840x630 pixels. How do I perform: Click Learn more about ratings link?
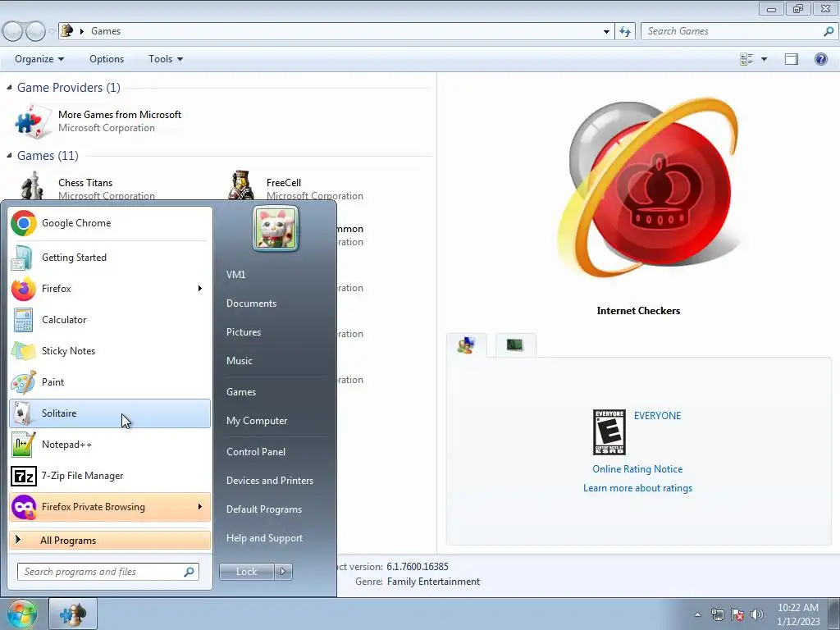(x=637, y=488)
